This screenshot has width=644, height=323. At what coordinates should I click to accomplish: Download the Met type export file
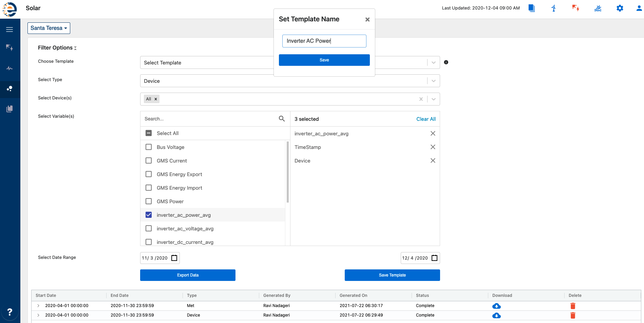click(x=496, y=306)
